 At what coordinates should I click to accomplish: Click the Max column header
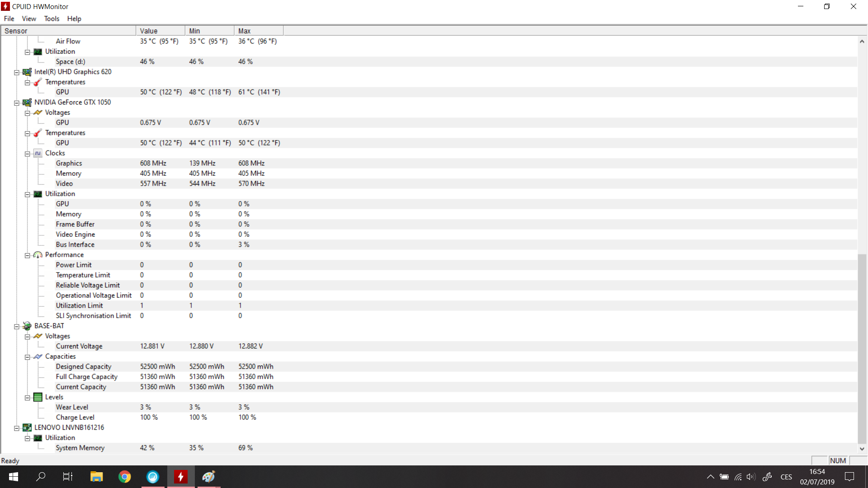point(258,31)
